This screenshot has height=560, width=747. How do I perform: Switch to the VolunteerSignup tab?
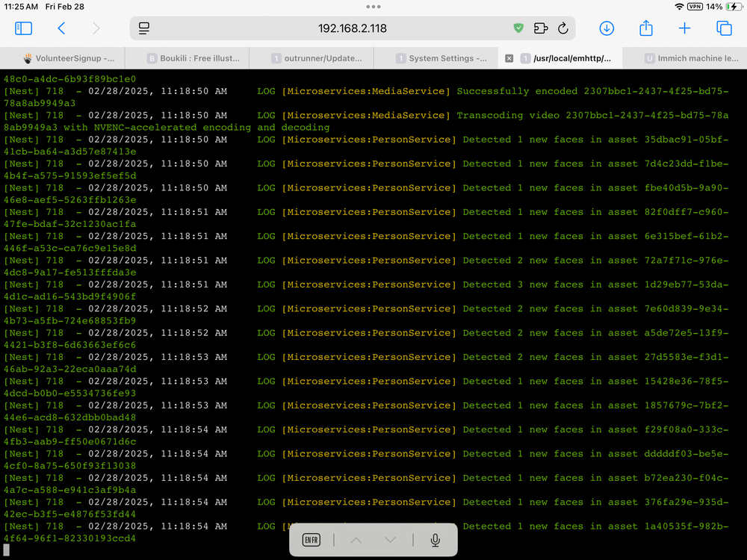pyautogui.click(x=63, y=58)
